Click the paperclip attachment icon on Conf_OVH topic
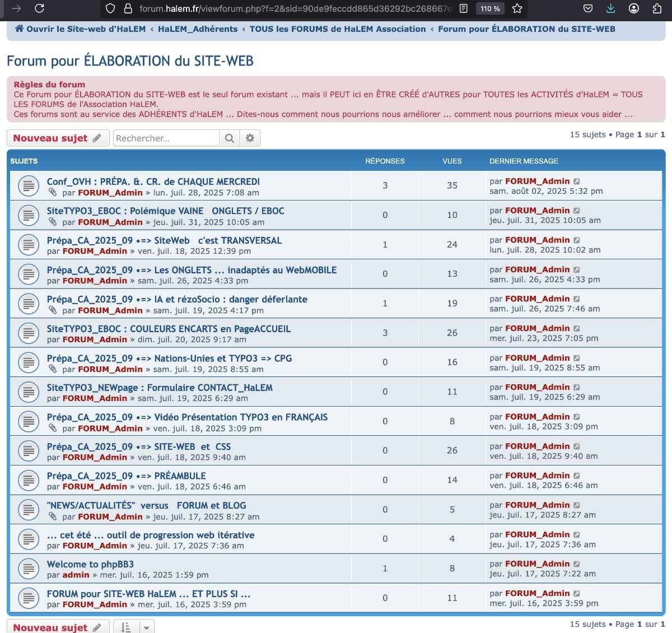The width and height of the screenshot is (672, 633). [54, 192]
